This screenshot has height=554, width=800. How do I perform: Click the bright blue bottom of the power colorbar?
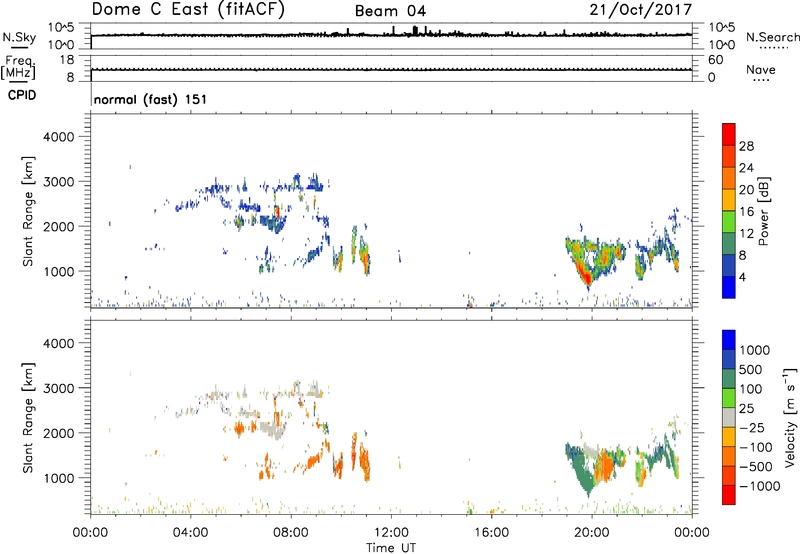(729, 287)
